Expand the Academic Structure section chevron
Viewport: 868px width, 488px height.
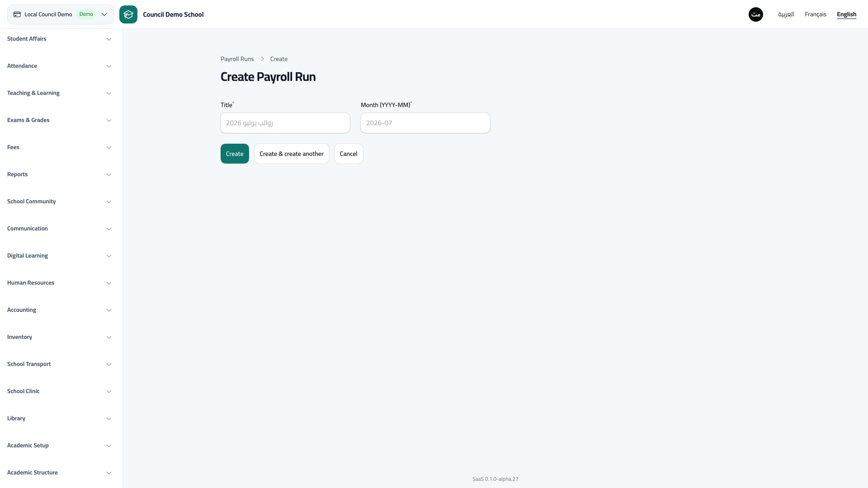(x=109, y=473)
